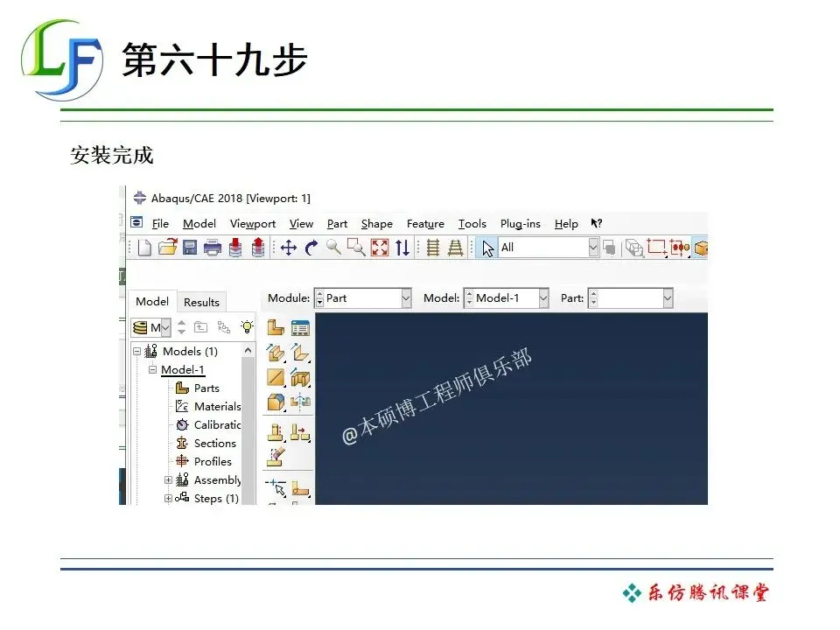Open a file with the folder icon
This screenshot has height=630, width=840.
pyautogui.click(x=168, y=247)
